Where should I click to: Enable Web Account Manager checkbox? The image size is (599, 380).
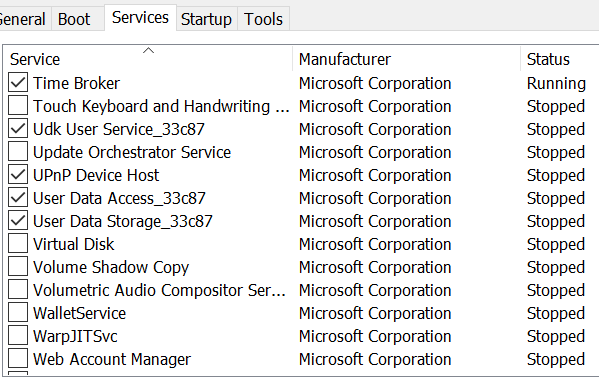click(18, 359)
